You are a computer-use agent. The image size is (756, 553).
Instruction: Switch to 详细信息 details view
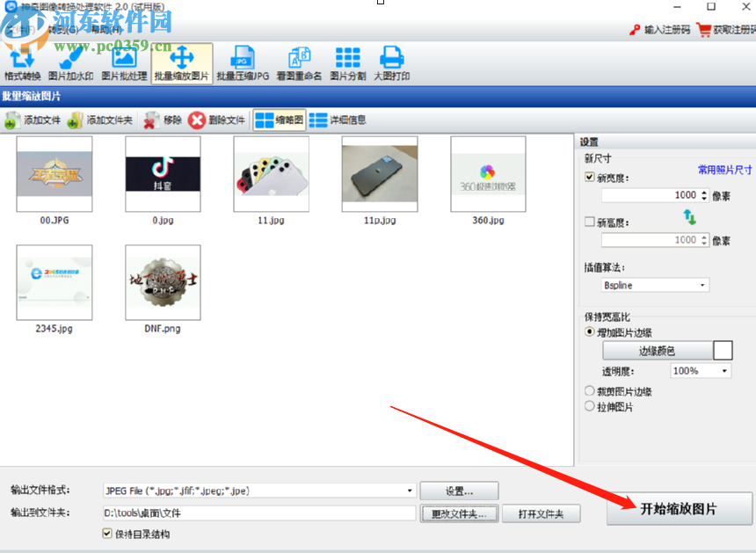(x=338, y=120)
